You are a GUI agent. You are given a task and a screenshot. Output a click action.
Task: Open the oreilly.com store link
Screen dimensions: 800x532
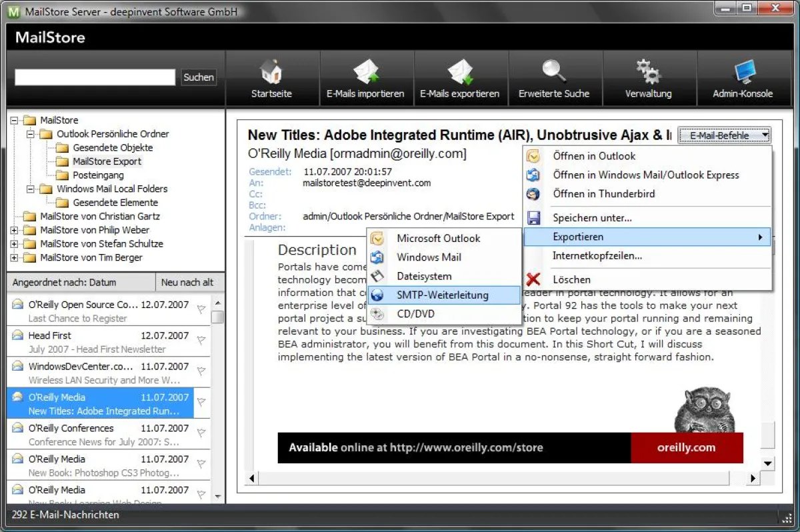point(687,447)
